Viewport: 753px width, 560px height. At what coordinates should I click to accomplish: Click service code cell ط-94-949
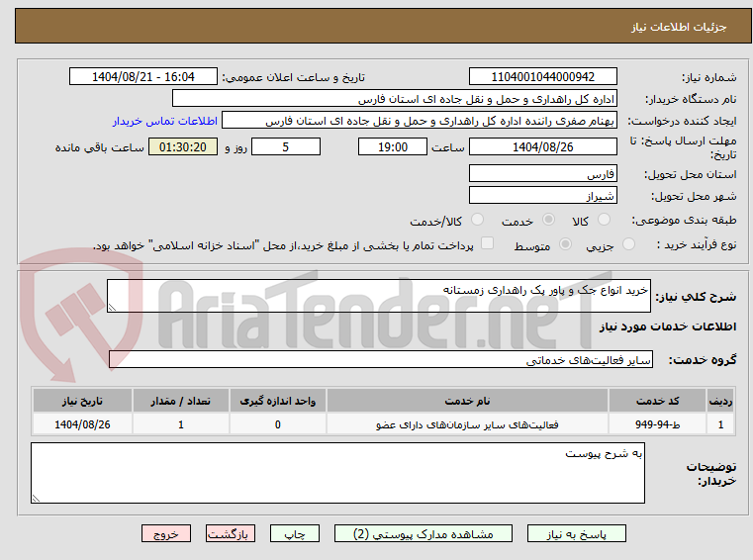(657, 424)
